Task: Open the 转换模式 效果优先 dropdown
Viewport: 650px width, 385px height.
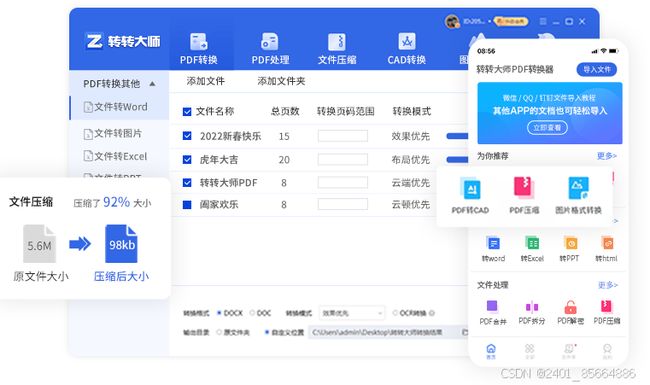Action: pyautogui.click(x=352, y=313)
